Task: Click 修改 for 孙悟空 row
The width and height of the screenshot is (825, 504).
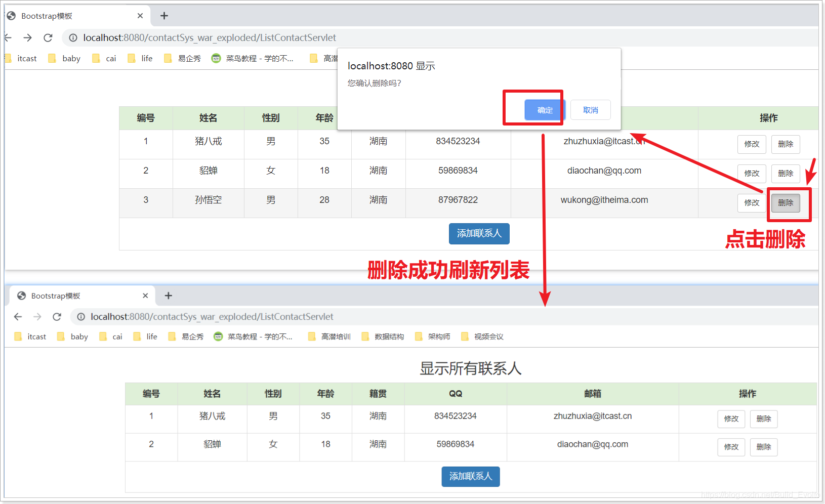Action: tap(752, 203)
